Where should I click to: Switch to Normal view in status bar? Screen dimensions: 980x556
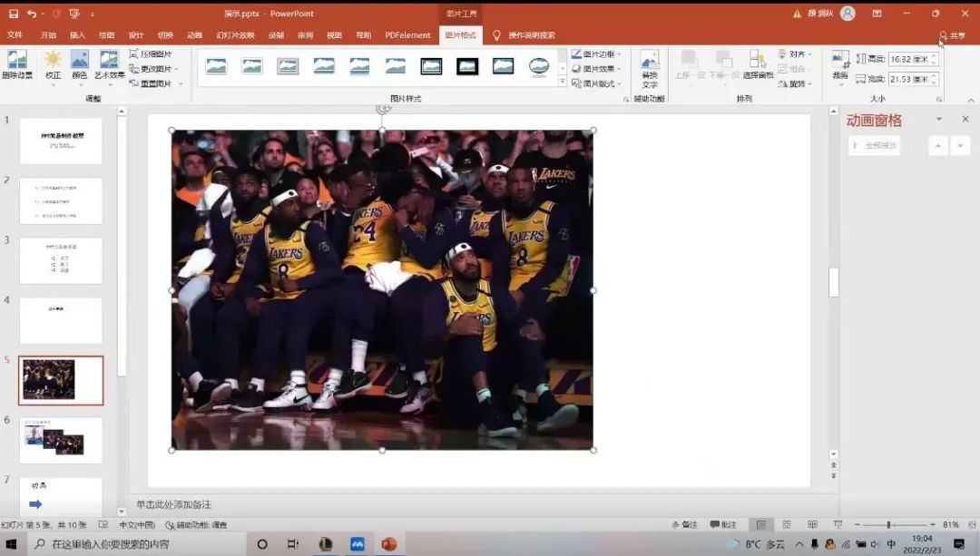[x=761, y=525]
